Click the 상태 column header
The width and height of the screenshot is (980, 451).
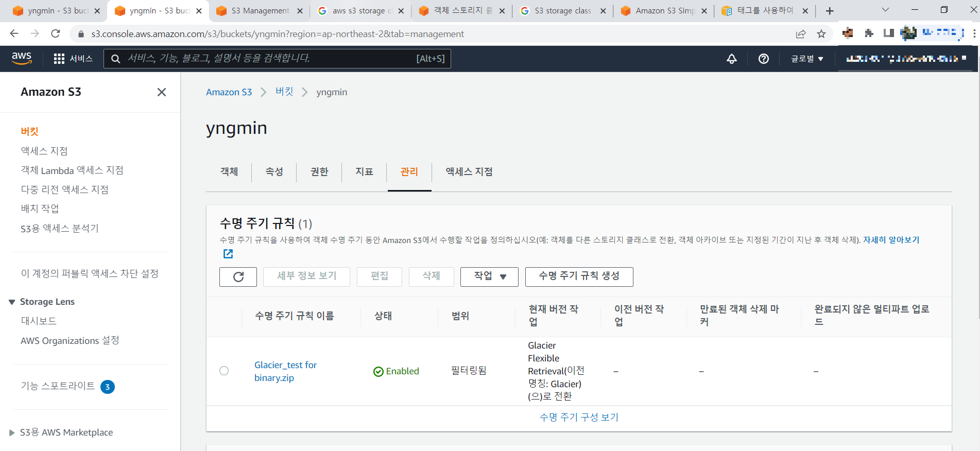click(383, 316)
